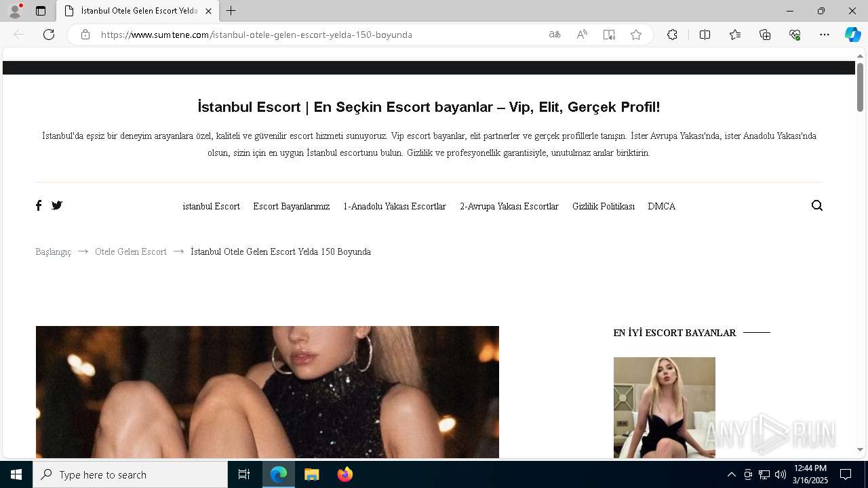Toggle split screen view
The image size is (868, 488).
pos(705,35)
